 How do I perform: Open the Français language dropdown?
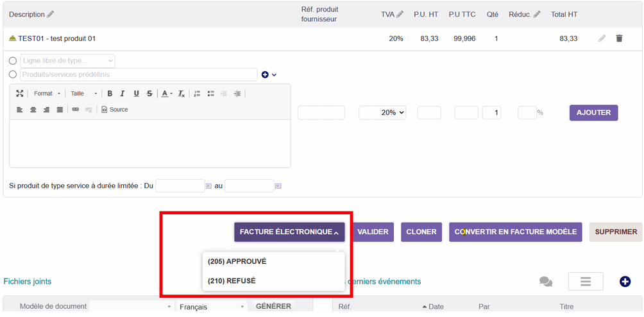212,307
